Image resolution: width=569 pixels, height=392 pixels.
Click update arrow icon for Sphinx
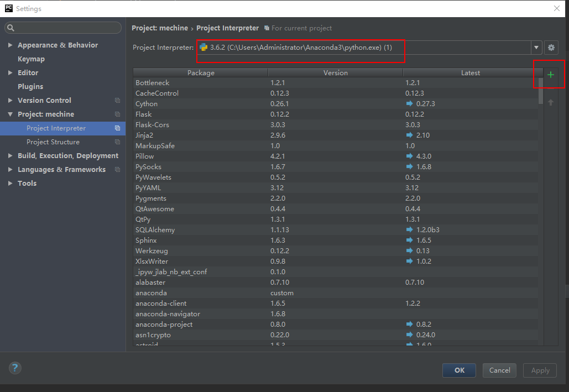409,241
